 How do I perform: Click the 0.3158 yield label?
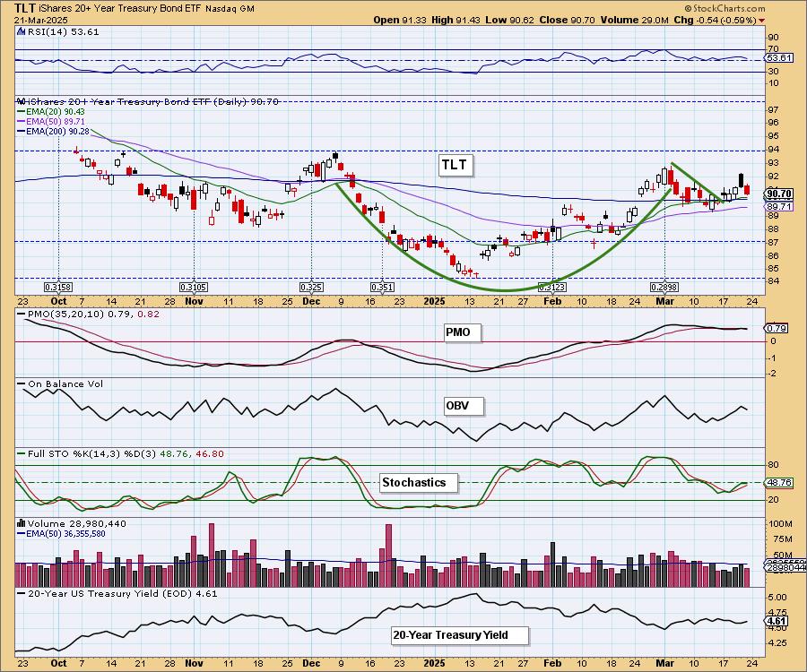point(58,287)
